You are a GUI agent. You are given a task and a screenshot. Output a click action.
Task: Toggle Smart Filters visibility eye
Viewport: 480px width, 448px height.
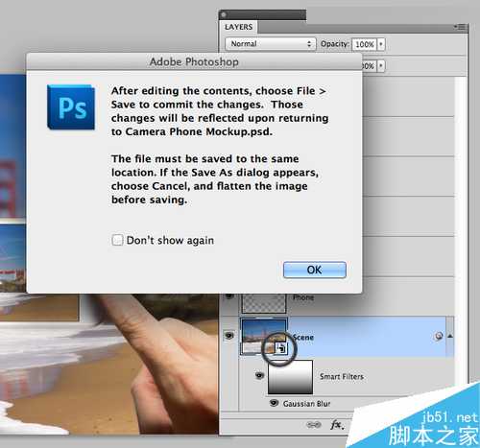click(x=259, y=375)
